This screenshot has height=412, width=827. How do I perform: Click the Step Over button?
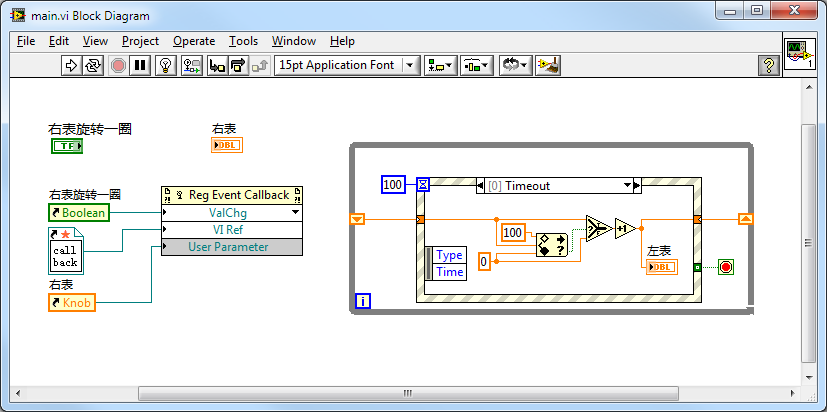tap(238, 65)
